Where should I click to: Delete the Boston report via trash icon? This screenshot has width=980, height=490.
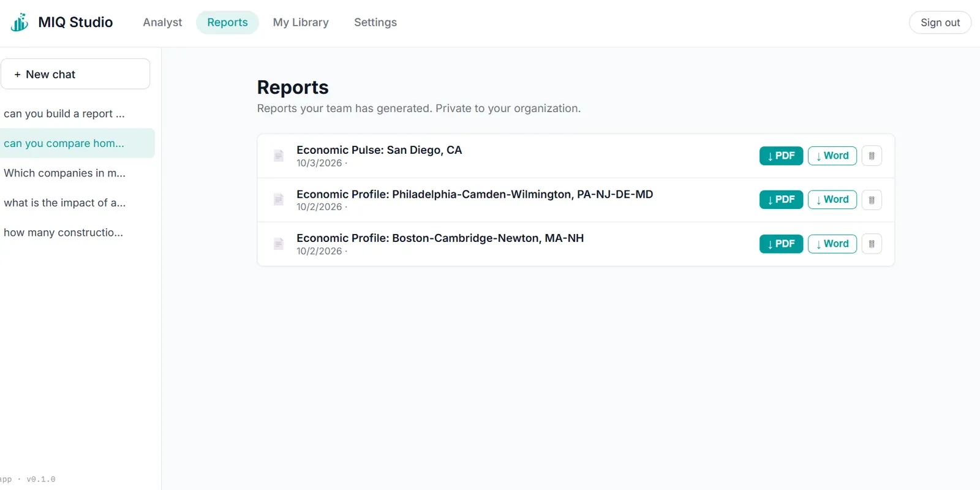(x=872, y=244)
